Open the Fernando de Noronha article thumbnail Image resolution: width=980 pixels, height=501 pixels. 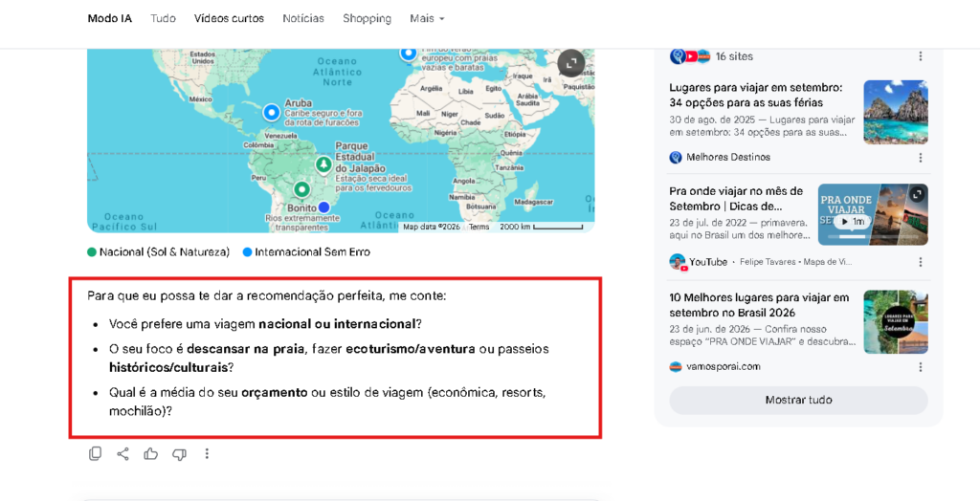pos(896,112)
